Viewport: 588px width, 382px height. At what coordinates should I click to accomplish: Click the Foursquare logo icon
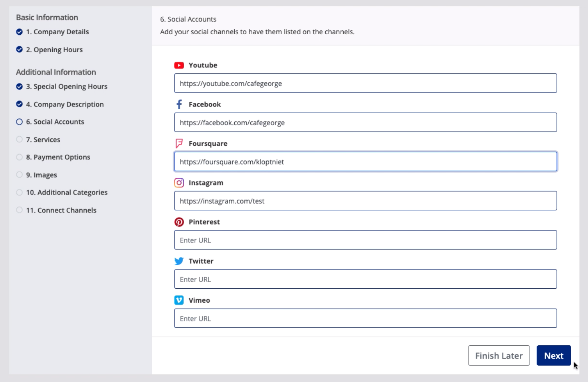pyautogui.click(x=179, y=144)
